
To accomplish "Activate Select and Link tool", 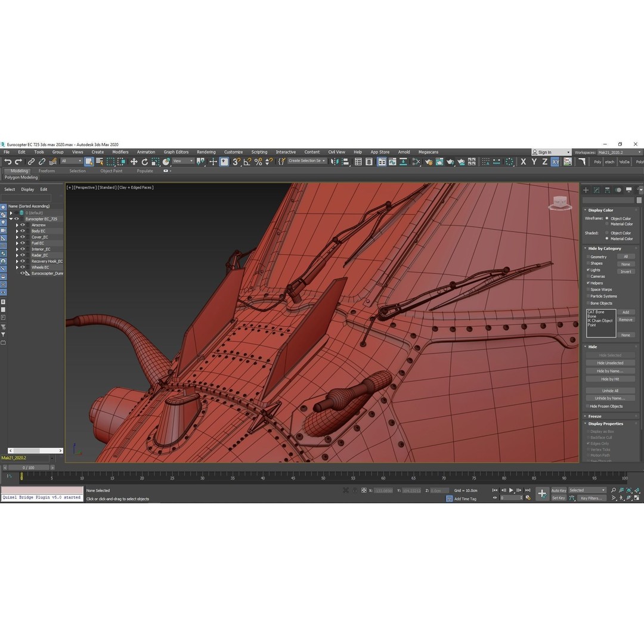I will pos(31,162).
